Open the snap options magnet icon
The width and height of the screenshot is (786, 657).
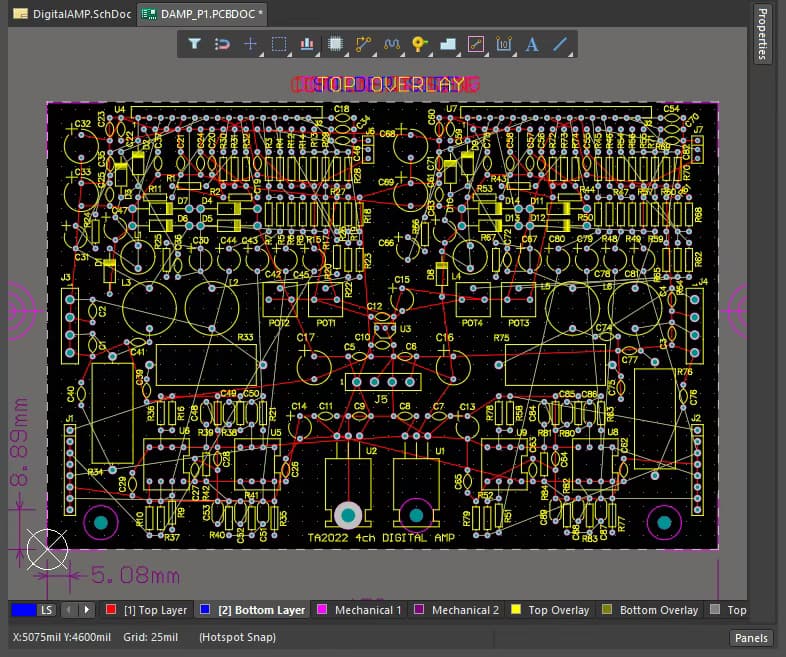point(223,44)
